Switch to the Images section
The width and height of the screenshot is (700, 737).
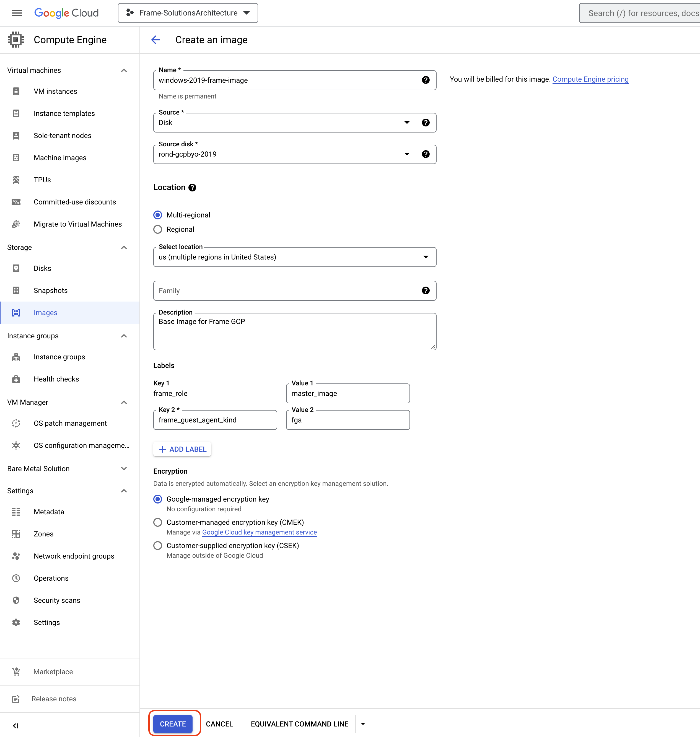45,312
